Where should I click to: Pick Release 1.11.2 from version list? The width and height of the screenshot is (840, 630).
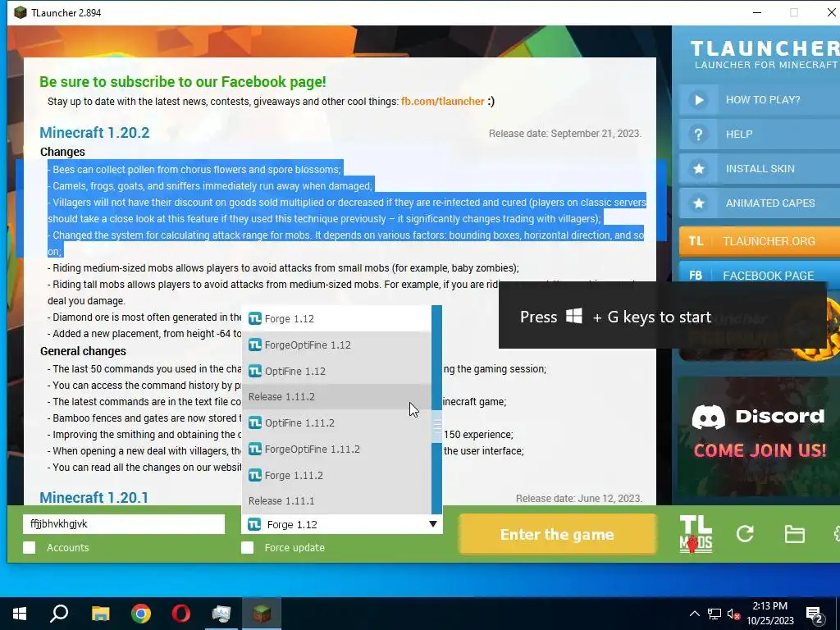tap(336, 397)
